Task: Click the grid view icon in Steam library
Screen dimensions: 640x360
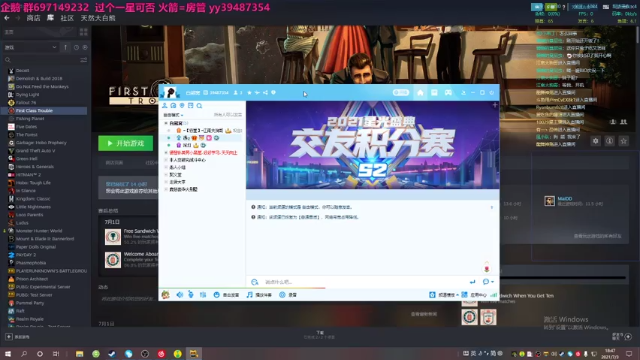Action: (x=84, y=32)
